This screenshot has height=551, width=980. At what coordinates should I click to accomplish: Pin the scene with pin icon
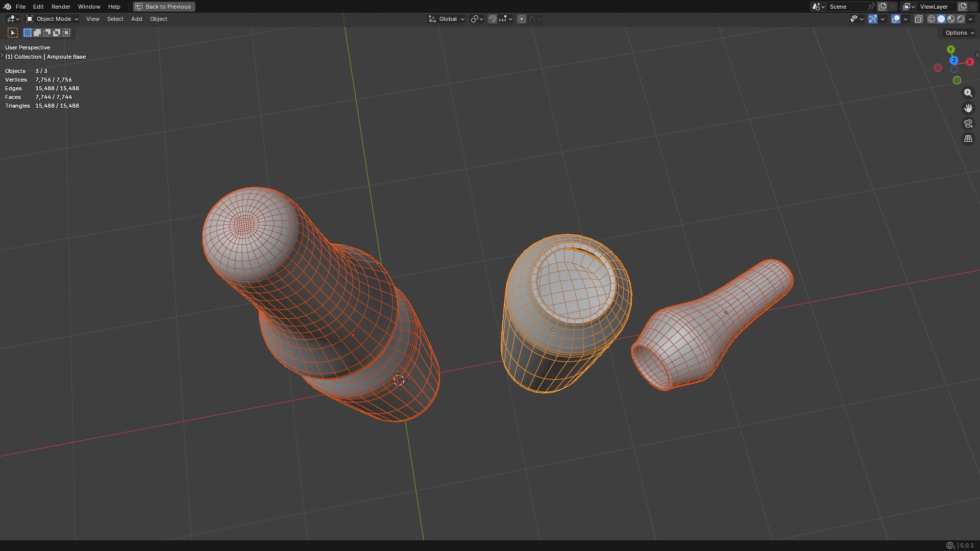point(871,7)
